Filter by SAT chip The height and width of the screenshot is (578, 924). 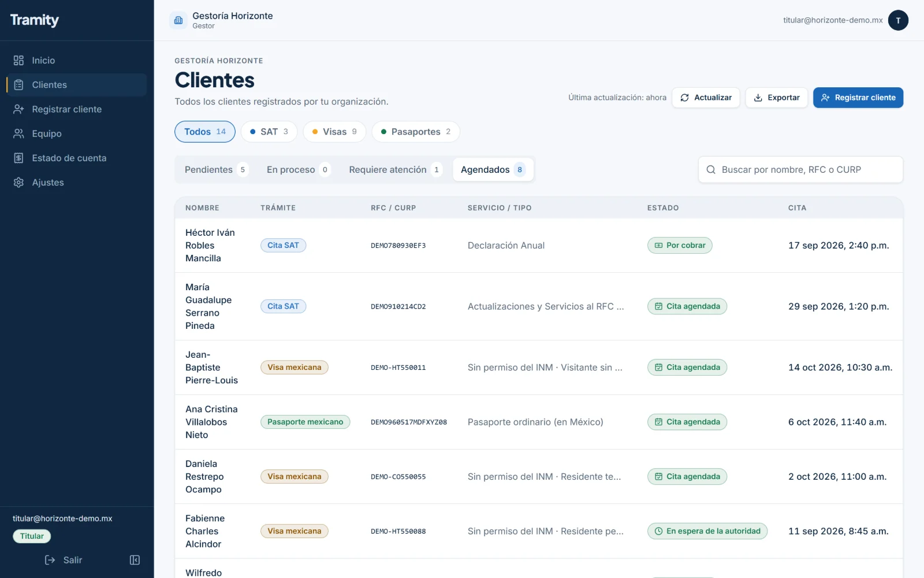click(x=269, y=132)
